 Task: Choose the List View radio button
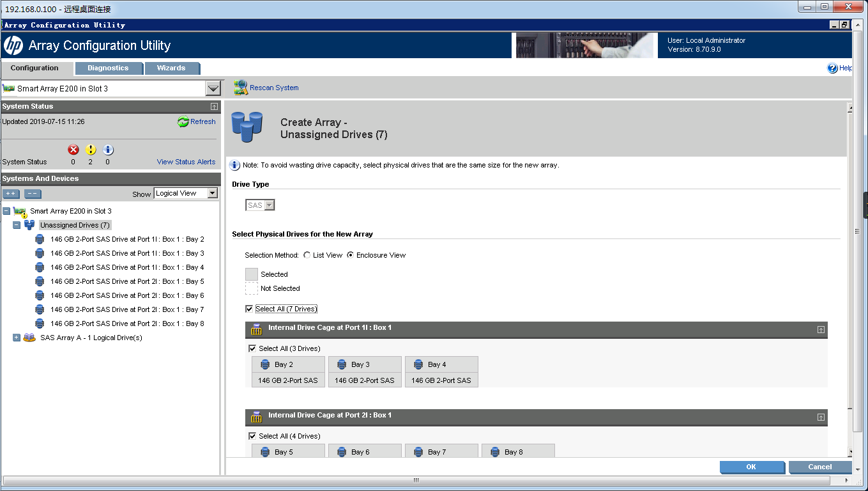[x=307, y=255]
